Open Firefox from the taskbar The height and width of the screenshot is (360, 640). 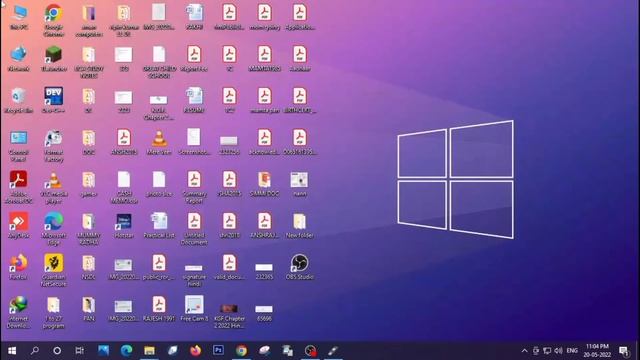tap(196, 351)
